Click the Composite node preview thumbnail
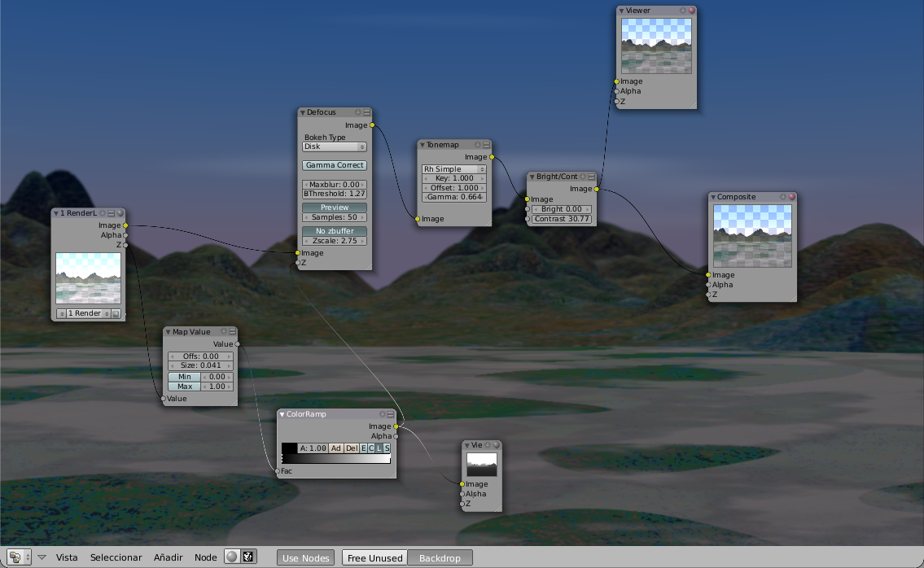924x568 pixels. click(752, 236)
